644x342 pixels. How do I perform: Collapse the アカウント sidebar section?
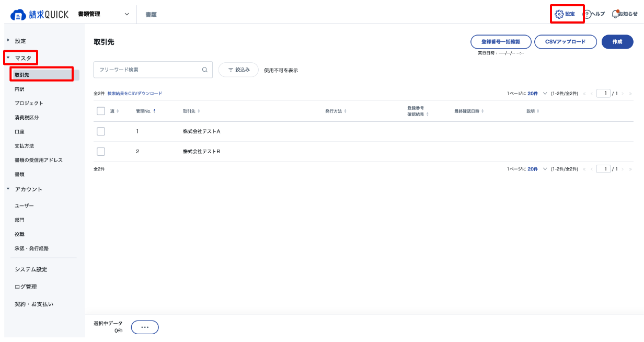pos(8,189)
